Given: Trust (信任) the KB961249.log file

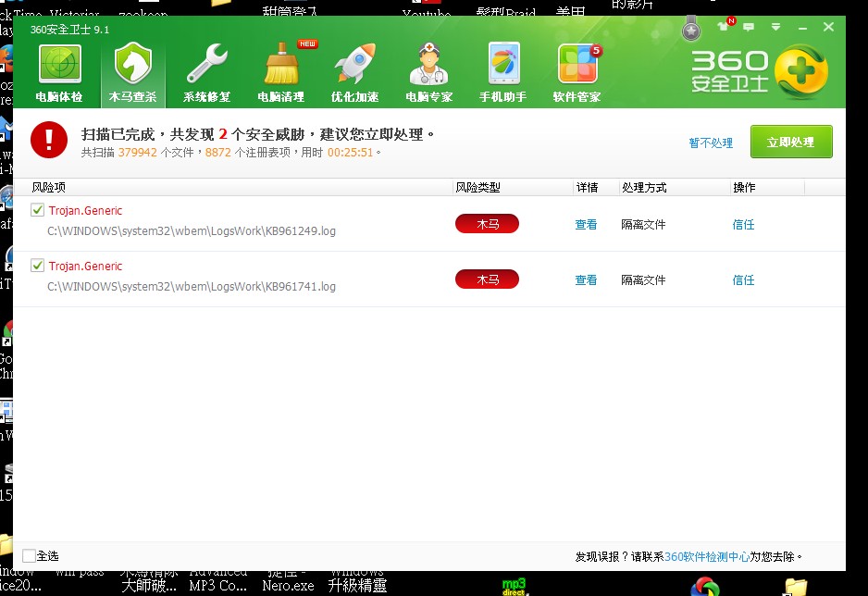Looking at the screenshot, I should pyautogui.click(x=743, y=224).
